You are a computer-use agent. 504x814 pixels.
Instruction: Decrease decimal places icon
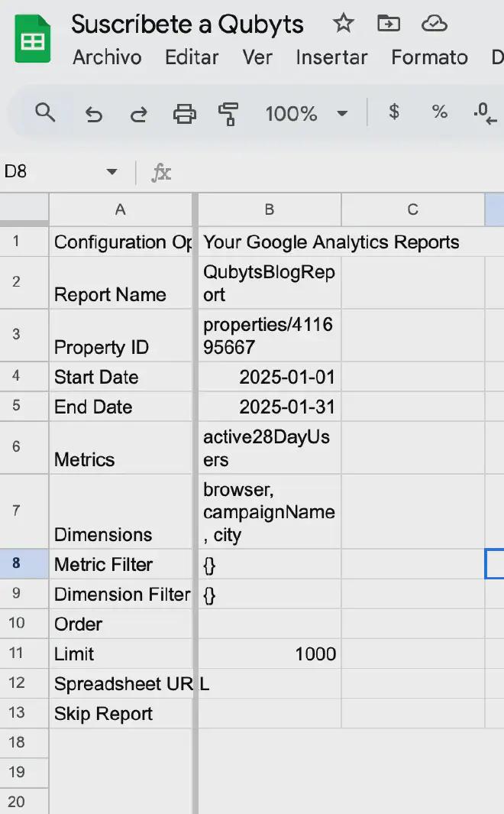point(485,113)
